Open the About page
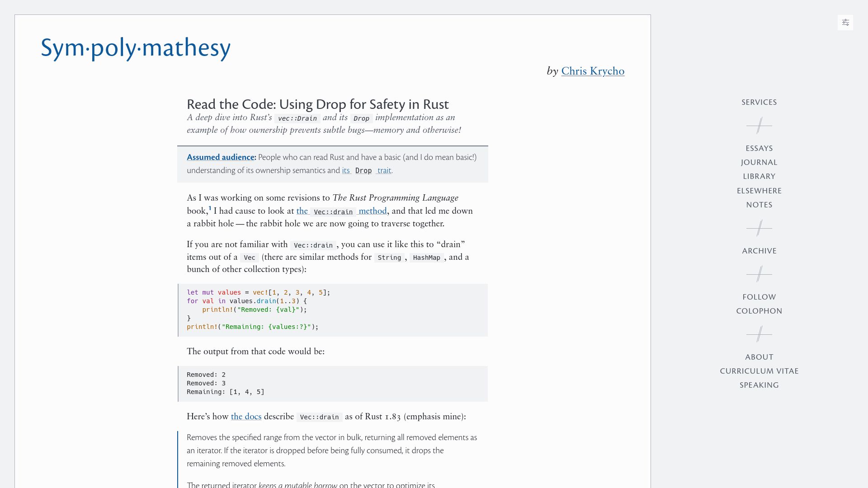868x488 pixels. [x=759, y=357]
